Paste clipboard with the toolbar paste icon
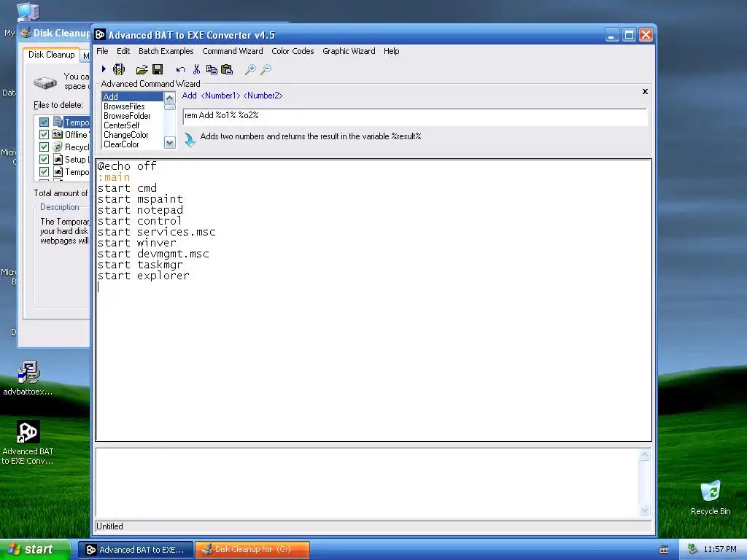 (227, 69)
